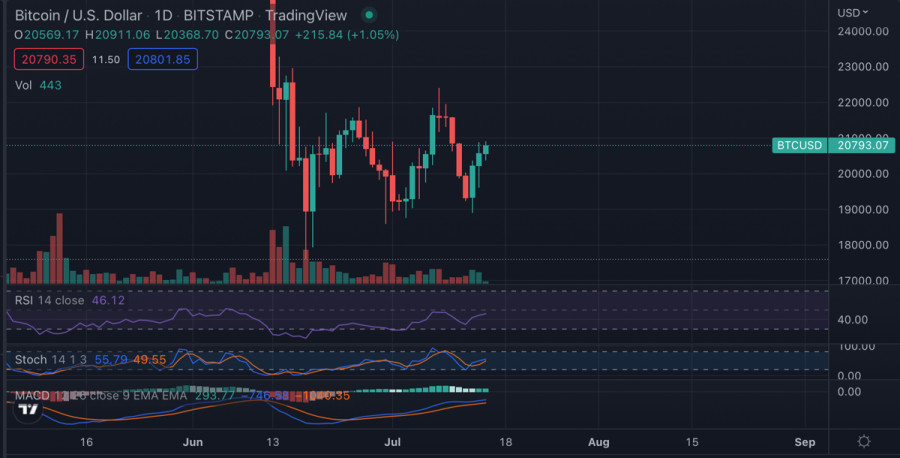Click the Jun label on time axis
900x458 pixels.
(x=193, y=442)
